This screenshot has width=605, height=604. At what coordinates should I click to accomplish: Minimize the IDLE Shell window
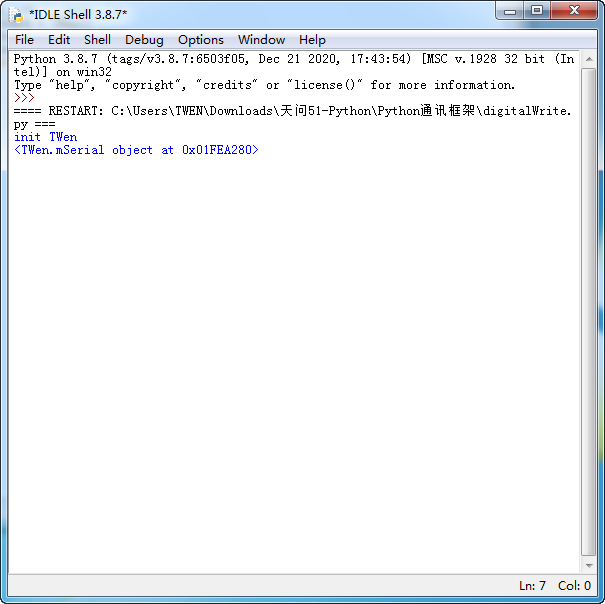[x=510, y=11]
